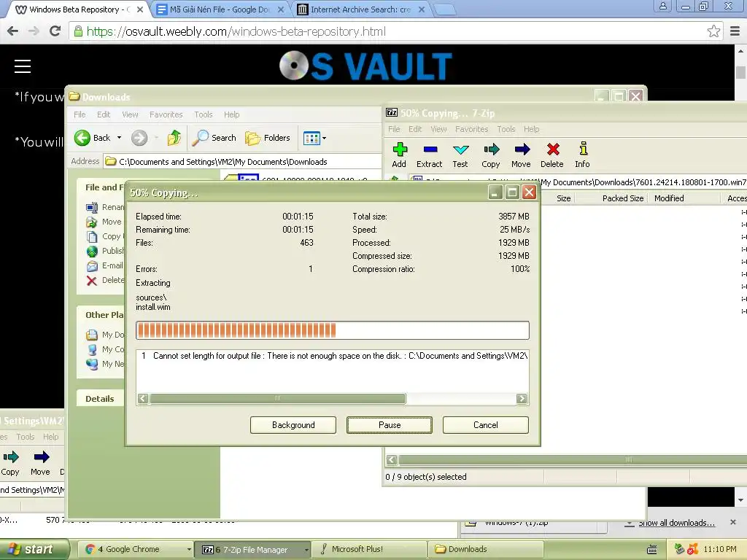This screenshot has width=747, height=560.
Task: Switch to Mã Giải Nén File tab
Action: 220,9
